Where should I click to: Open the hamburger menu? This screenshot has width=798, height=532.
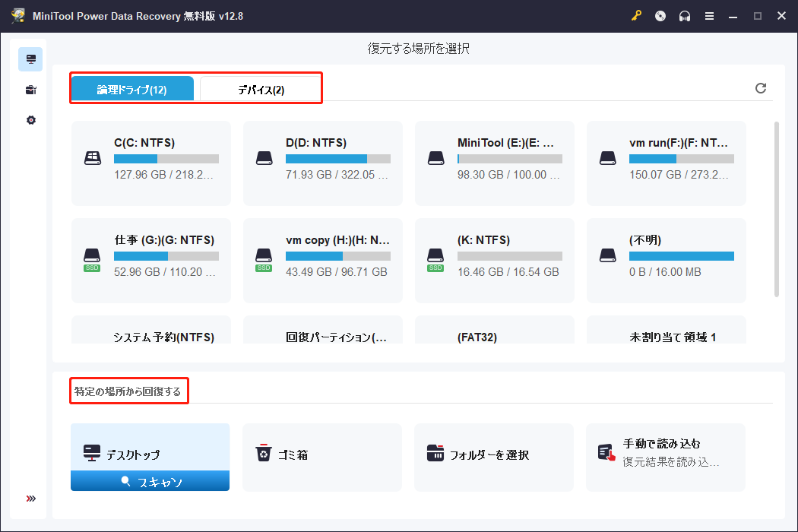(709, 15)
